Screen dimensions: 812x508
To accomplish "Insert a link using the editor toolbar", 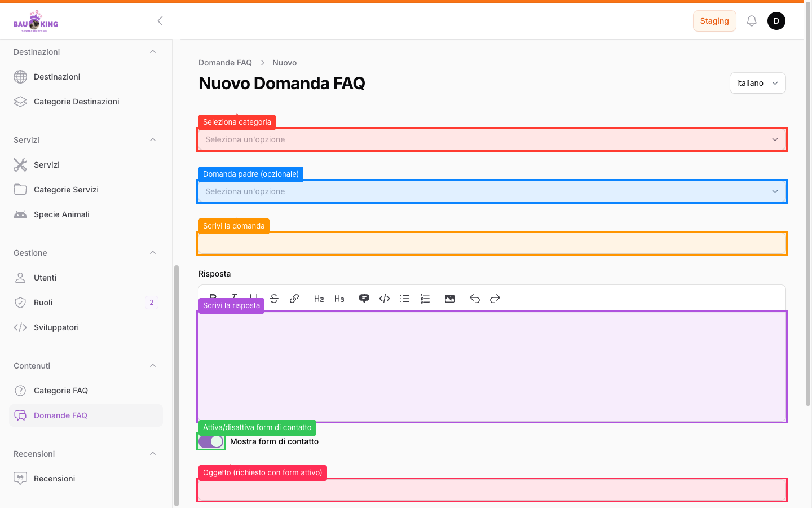I will 294,299.
